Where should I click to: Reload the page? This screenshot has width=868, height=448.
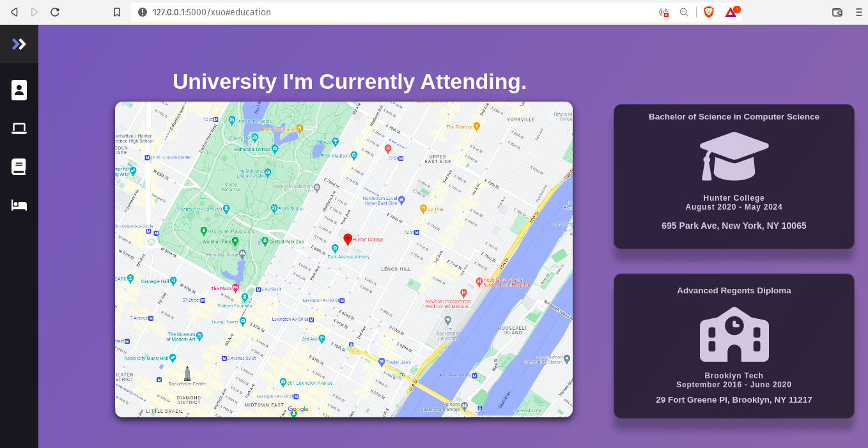pos(55,12)
